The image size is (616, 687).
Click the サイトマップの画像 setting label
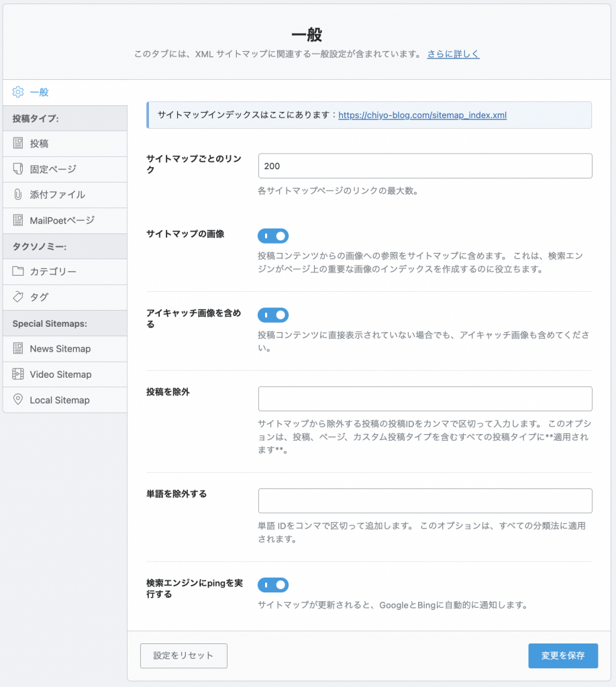click(x=185, y=234)
